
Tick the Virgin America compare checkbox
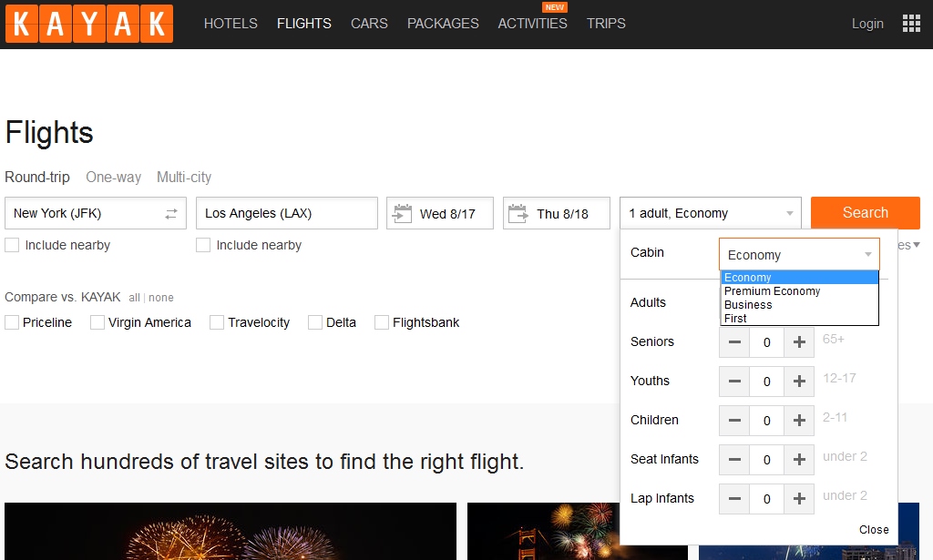[x=97, y=322]
